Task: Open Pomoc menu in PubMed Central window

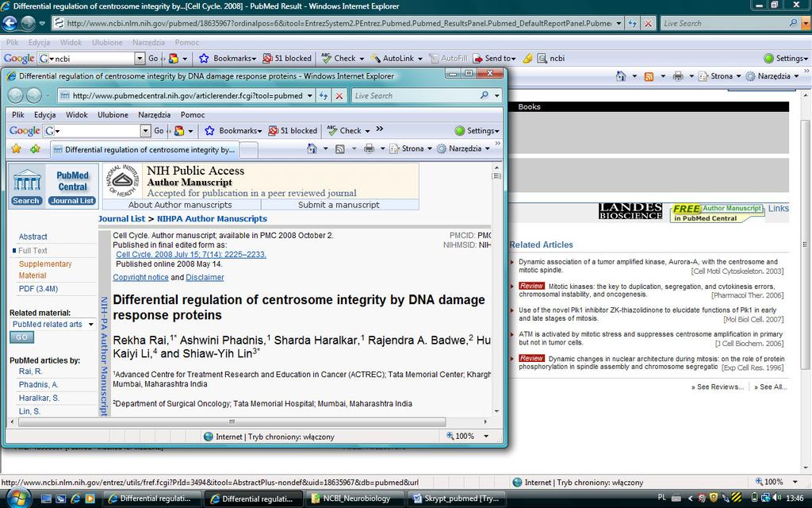Action: click(193, 114)
